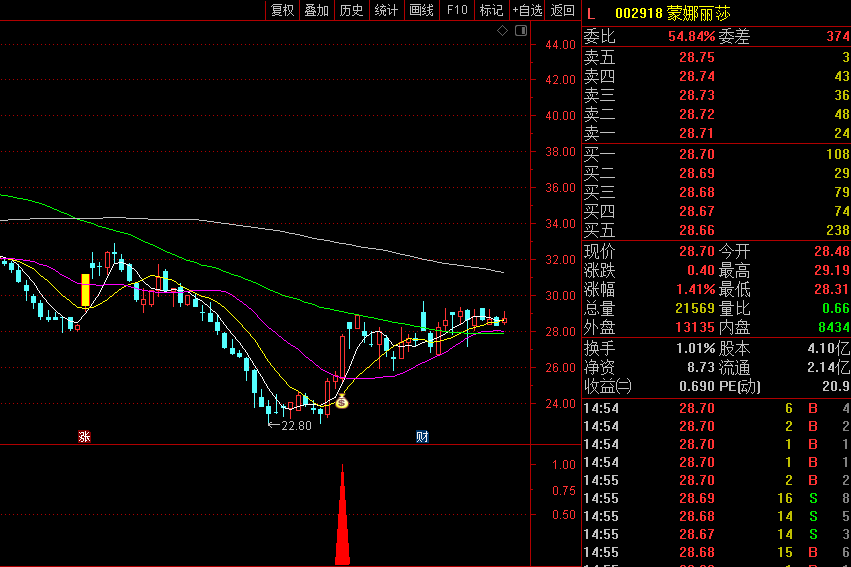Select the 卖三 28.73 ask row
Image resolution: width=851 pixels, height=567 pixels.
click(716, 95)
